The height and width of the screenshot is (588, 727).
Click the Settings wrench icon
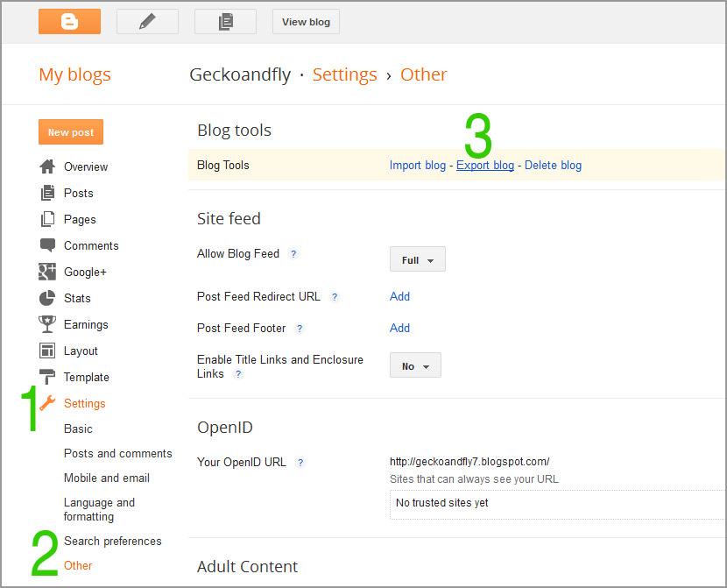[x=47, y=403]
